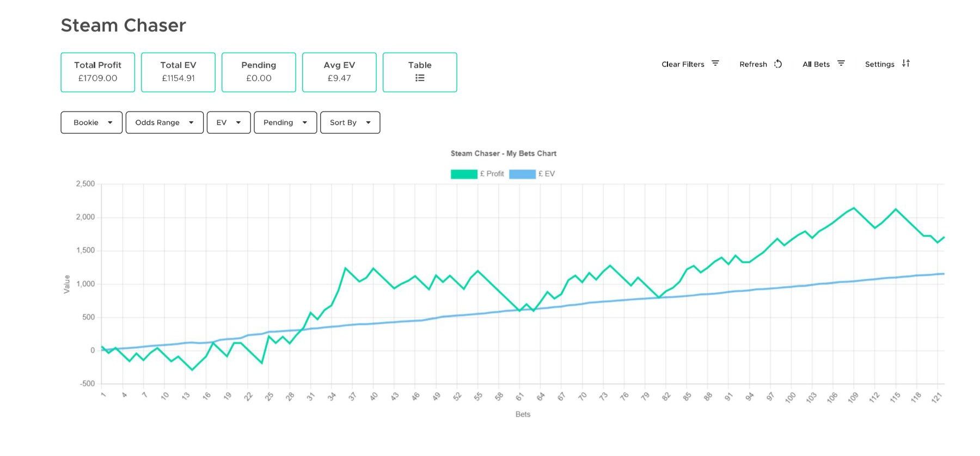The width and height of the screenshot is (980, 456).
Task: Expand the EV filter dropdown
Action: tap(229, 122)
